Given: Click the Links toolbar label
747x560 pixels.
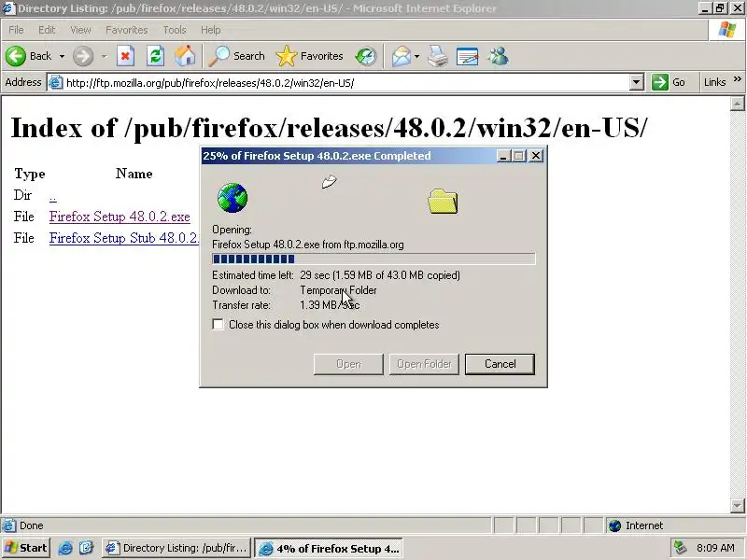Looking at the screenshot, I should [x=714, y=82].
